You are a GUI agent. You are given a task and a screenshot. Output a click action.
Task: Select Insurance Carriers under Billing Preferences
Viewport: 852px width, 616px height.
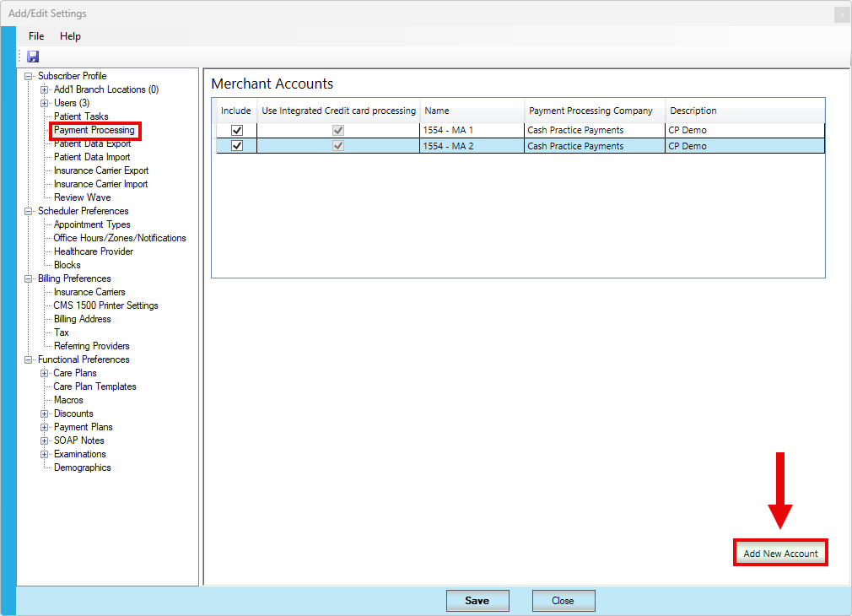(x=89, y=292)
